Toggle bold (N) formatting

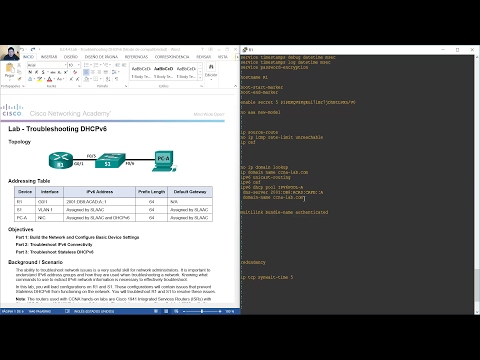30,72
